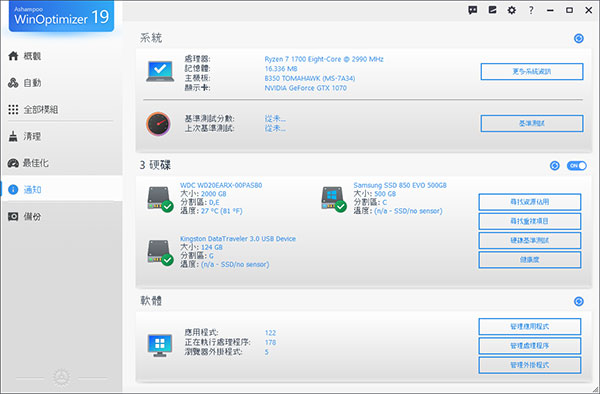Click the 16.336 MB memory value
600x394 pixels.
[x=281, y=69]
